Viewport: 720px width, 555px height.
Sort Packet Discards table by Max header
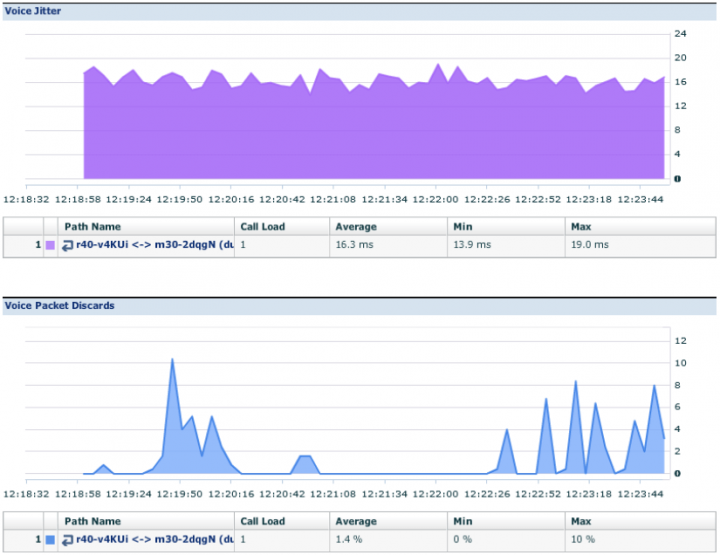tap(579, 521)
